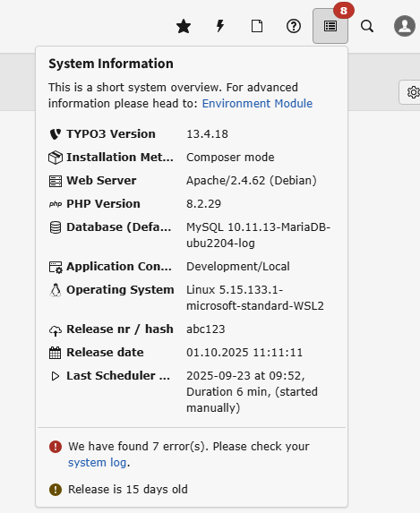
Task: Click the PHP Version label
Action: [104, 204]
